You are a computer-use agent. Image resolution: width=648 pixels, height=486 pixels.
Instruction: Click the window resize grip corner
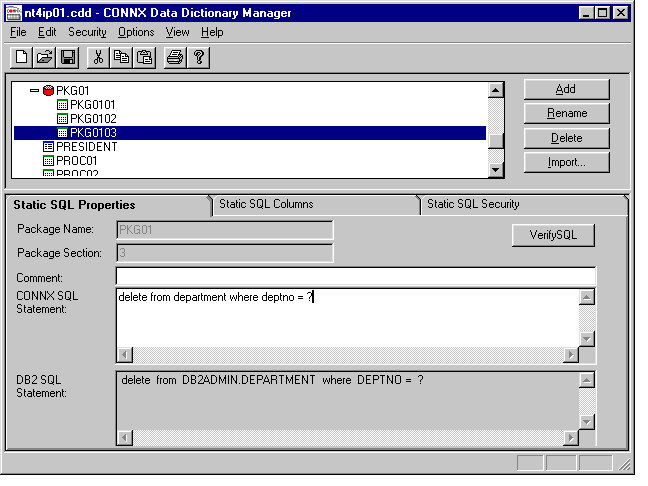pyautogui.click(x=625, y=465)
